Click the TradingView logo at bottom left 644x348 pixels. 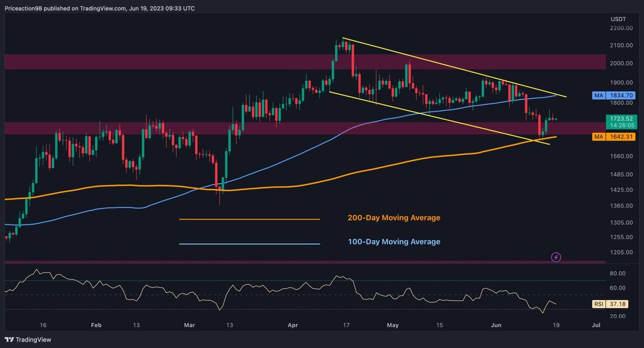[28, 339]
